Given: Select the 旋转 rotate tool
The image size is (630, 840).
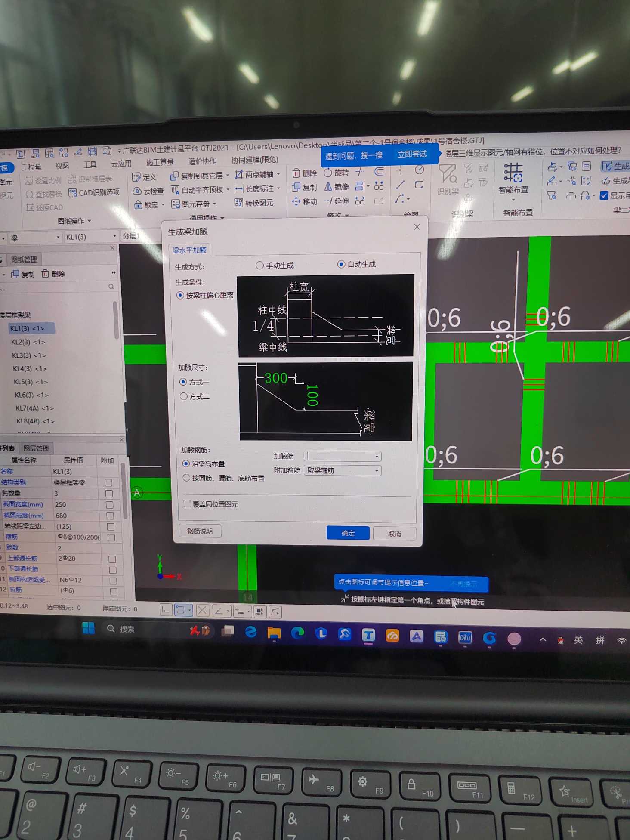Looking at the screenshot, I should 336,173.
